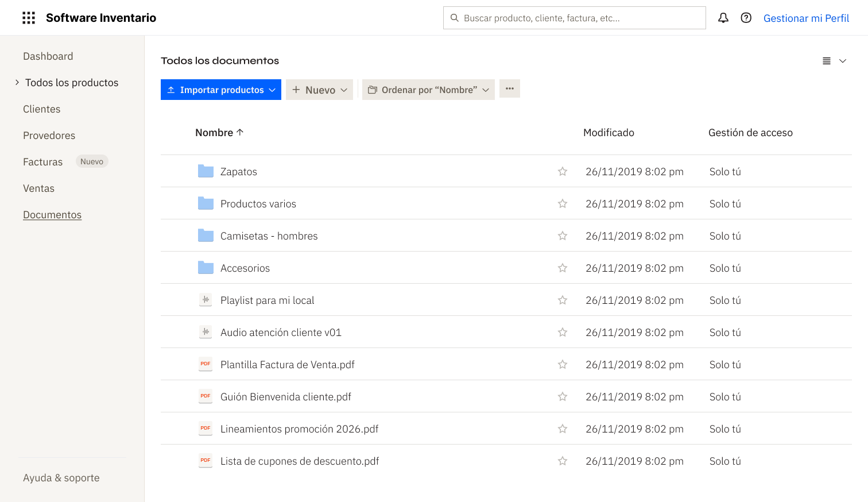
Task: Open Facturas in the sidebar
Action: [42, 162]
